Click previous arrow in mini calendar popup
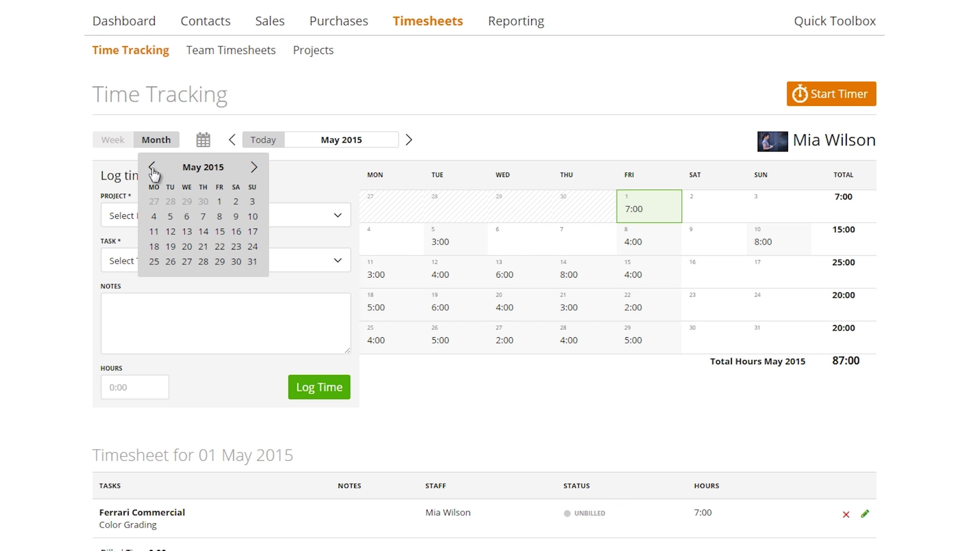The width and height of the screenshot is (980, 551). point(151,167)
